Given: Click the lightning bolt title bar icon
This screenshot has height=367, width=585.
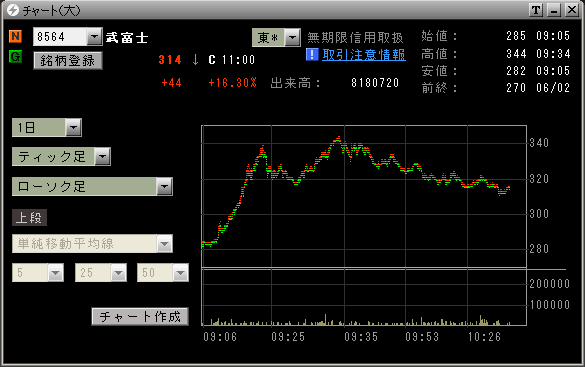Looking at the screenshot, I should (x=13, y=10).
